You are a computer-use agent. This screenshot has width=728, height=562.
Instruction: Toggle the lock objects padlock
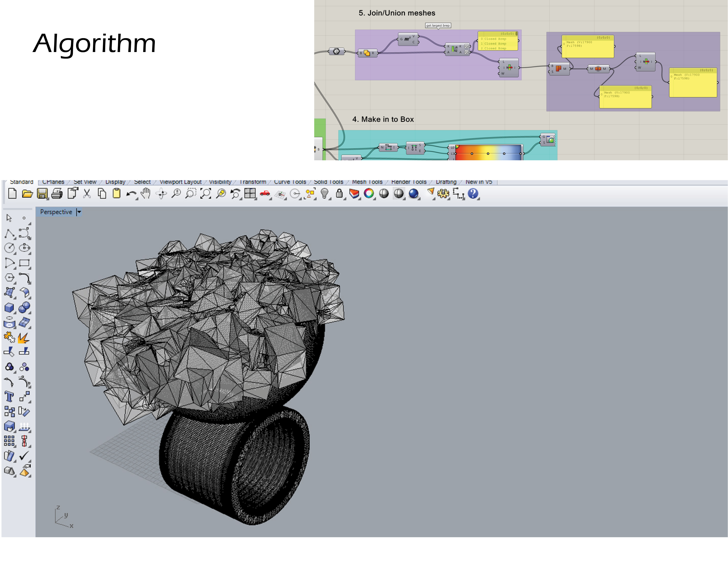click(x=339, y=194)
